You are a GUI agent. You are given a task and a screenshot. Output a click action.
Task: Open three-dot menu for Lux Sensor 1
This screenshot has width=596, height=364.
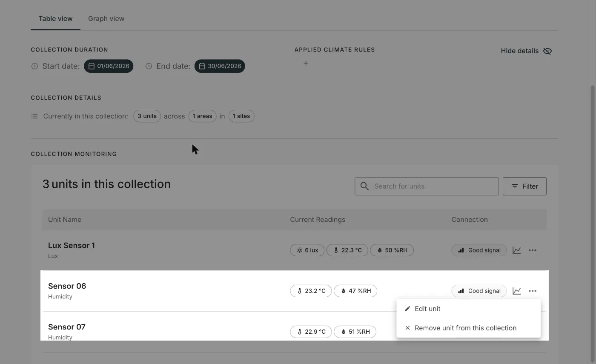[x=533, y=250]
